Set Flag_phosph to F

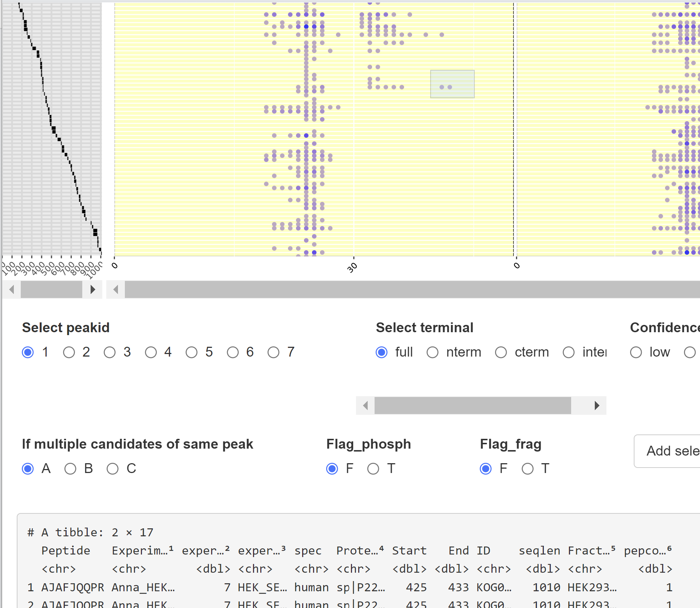click(x=332, y=469)
